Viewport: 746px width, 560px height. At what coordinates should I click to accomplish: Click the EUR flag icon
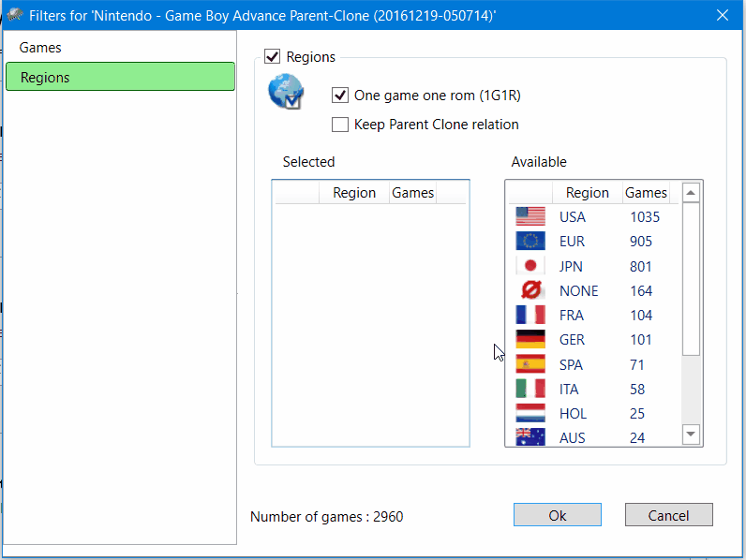(530, 241)
